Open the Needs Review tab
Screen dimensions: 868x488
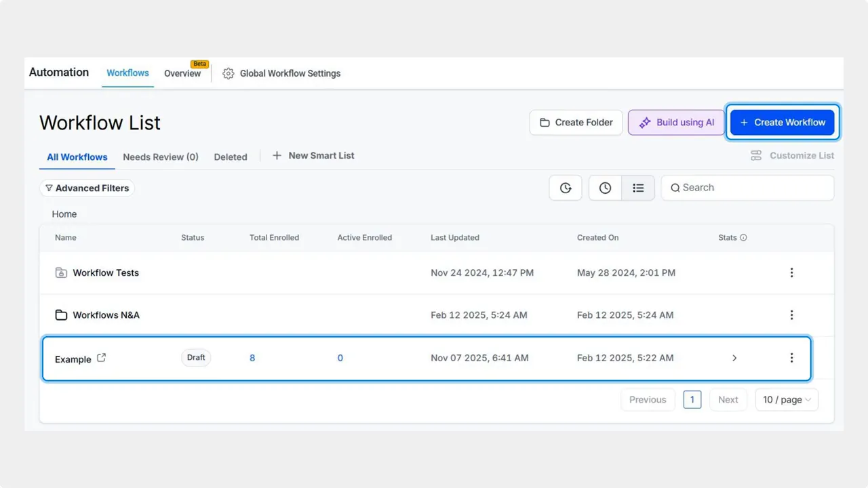[161, 157]
